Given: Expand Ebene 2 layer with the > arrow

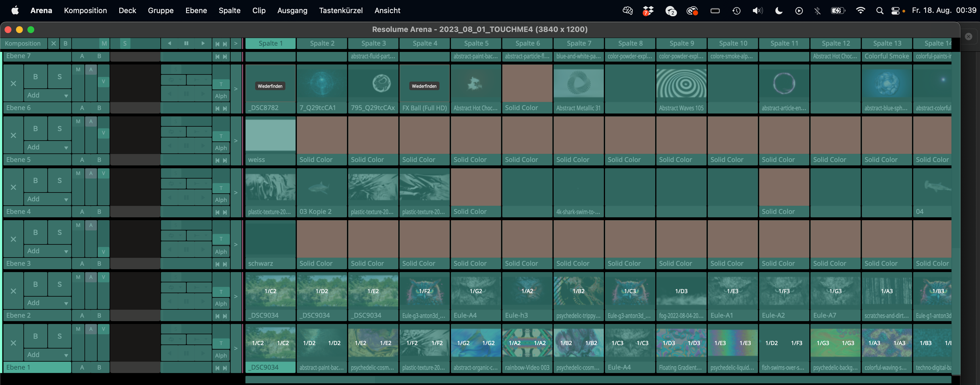Looking at the screenshot, I should pos(236,296).
